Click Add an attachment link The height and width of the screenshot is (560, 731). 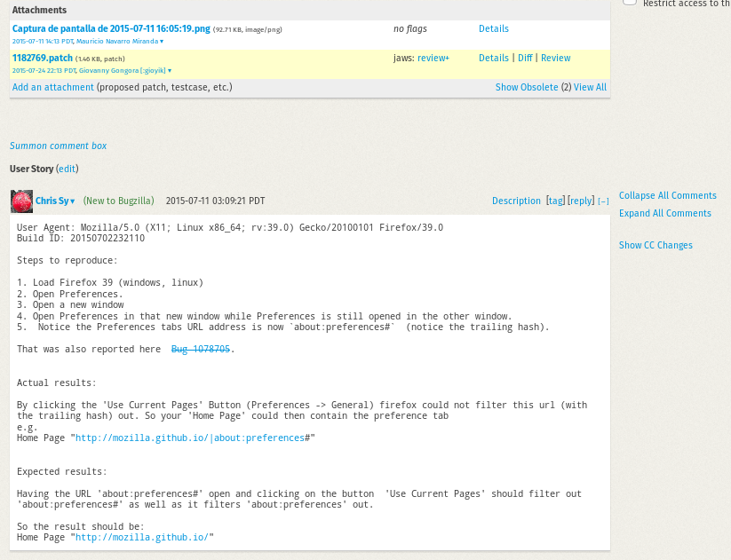pos(52,87)
